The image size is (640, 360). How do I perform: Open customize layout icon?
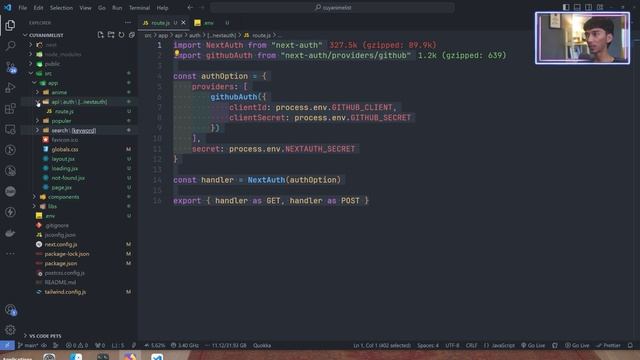600,7
